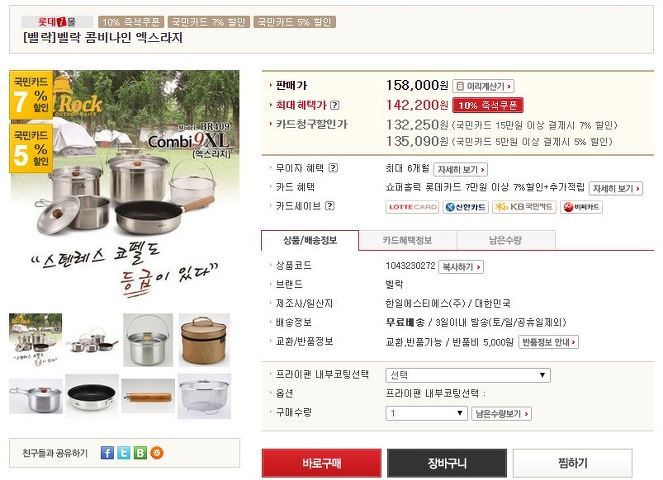Select the 신한카드 logo

(466, 207)
